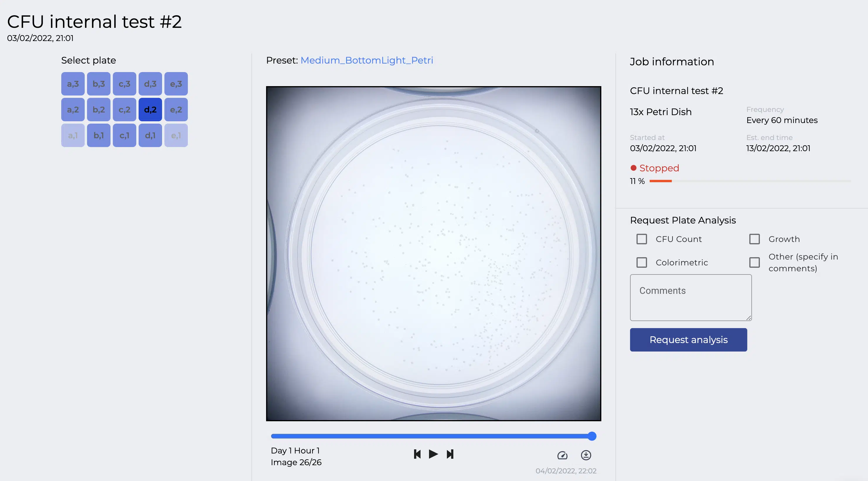Image resolution: width=868 pixels, height=481 pixels.
Task: Click the '13x Petri Dish' text
Action: pyautogui.click(x=661, y=112)
